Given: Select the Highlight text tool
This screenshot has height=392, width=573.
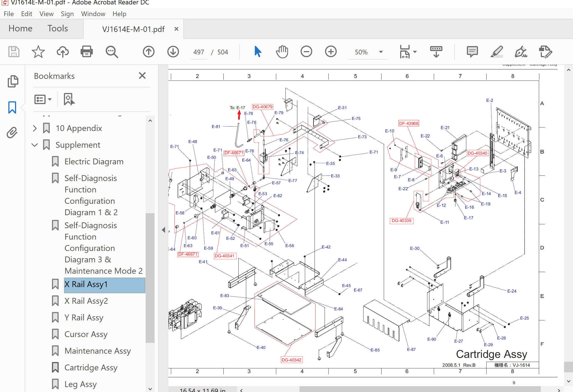Looking at the screenshot, I should point(497,52).
